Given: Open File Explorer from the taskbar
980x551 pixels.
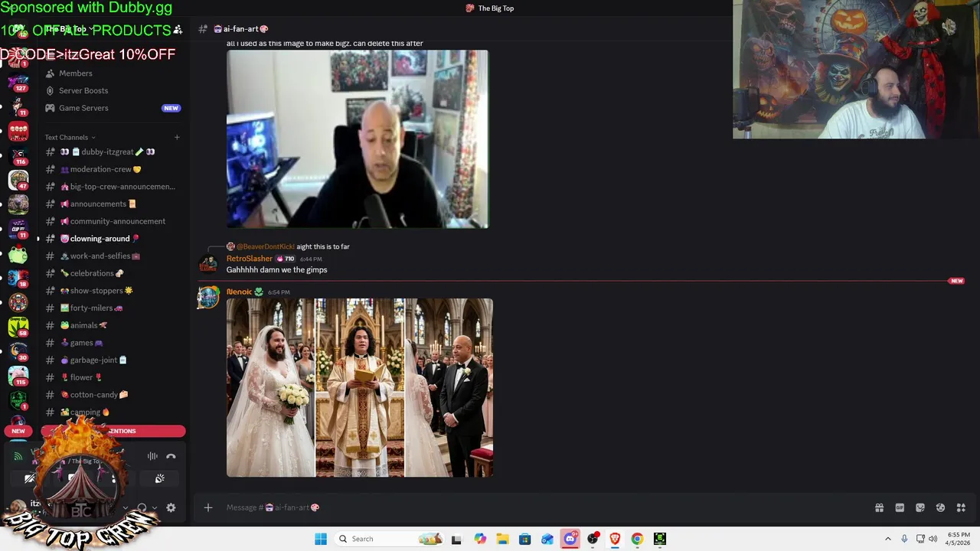Looking at the screenshot, I should pos(502,539).
